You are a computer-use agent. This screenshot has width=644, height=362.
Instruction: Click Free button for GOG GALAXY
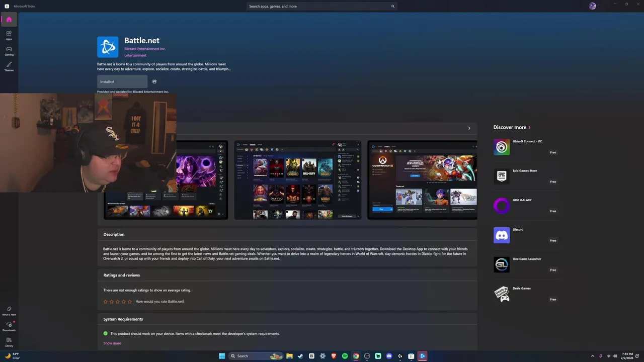(x=553, y=211)
